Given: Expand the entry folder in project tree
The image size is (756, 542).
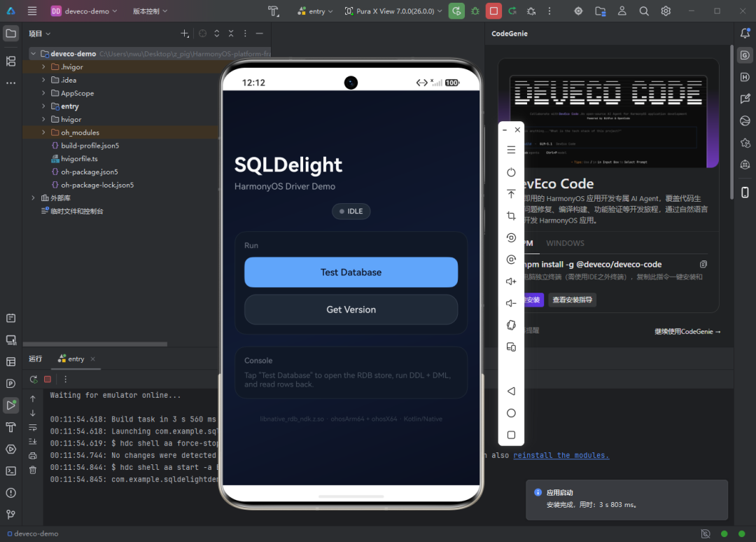Looking at the screenshot, I should click(43, 106).
